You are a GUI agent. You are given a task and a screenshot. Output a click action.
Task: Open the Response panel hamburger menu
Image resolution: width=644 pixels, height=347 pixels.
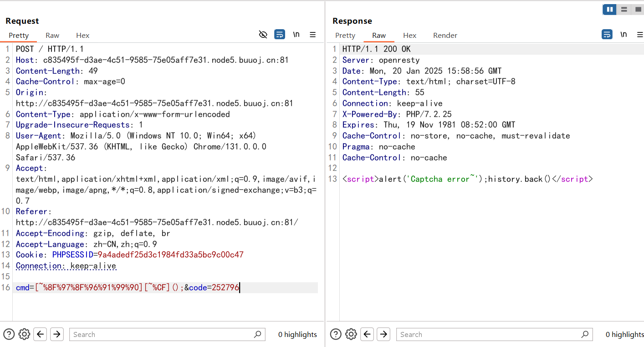(x=640, y=35)
